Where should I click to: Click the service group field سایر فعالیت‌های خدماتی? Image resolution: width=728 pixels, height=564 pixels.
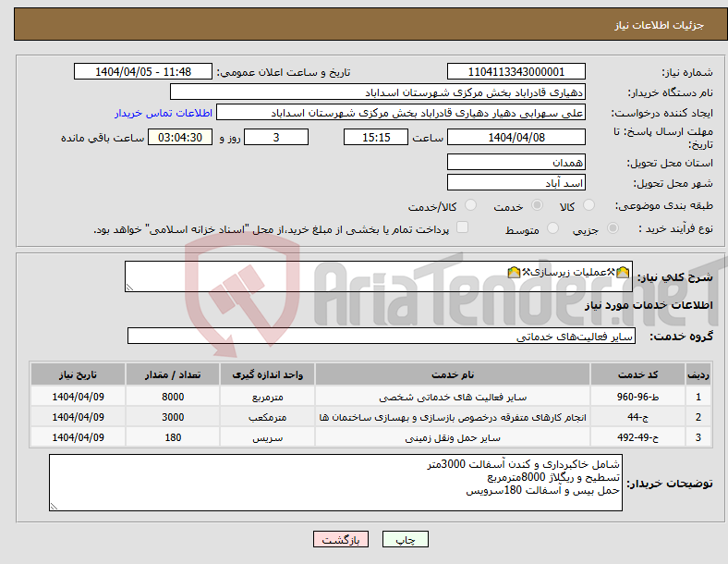tap(382, 336)
